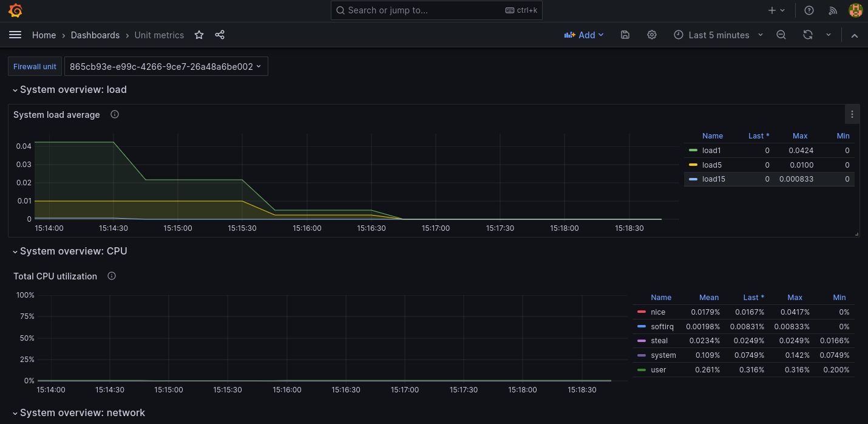The image size is (868, 424).
Task: Click the Search or jump to field
Action: [x=436, y=10]
